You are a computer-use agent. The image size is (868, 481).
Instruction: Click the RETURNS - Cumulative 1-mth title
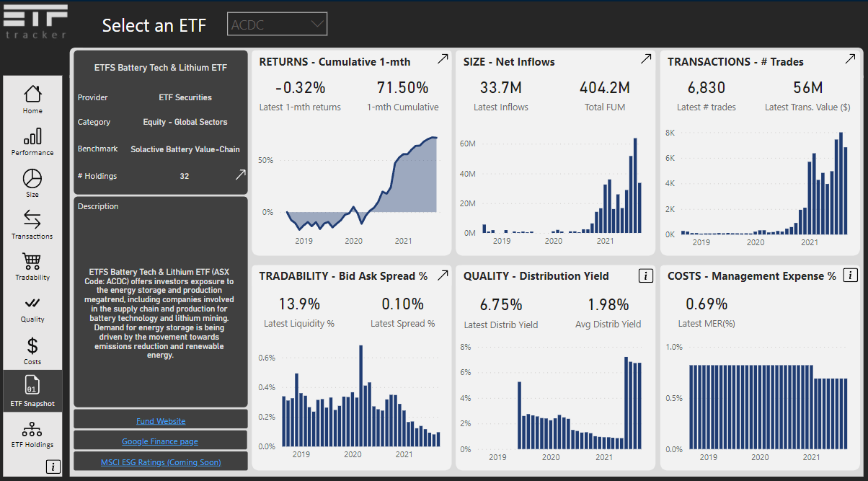[335, 62]
